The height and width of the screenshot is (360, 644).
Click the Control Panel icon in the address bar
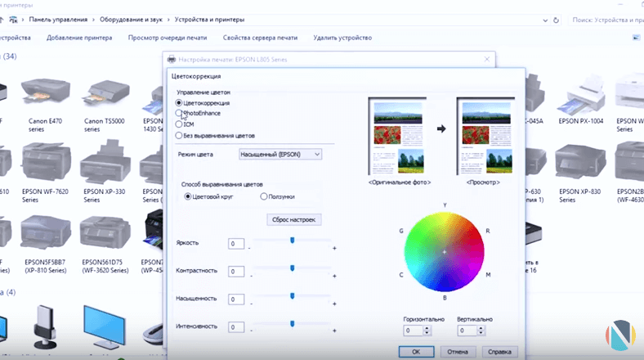[14, 20]
